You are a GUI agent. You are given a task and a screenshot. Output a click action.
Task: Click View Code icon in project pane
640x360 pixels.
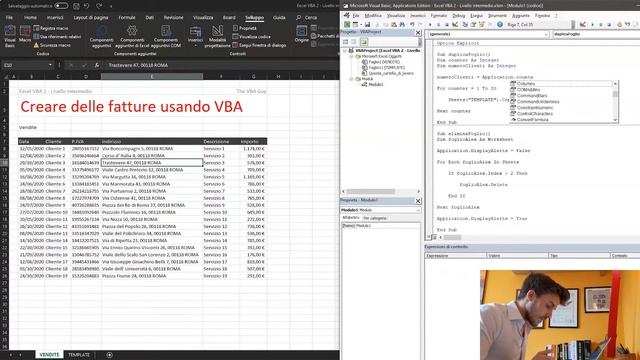coord(346,42)
